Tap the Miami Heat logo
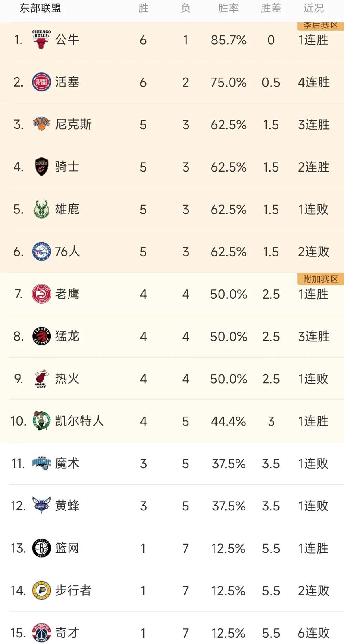The width and height of the screenshot is (344, 644). pos(41,379)
